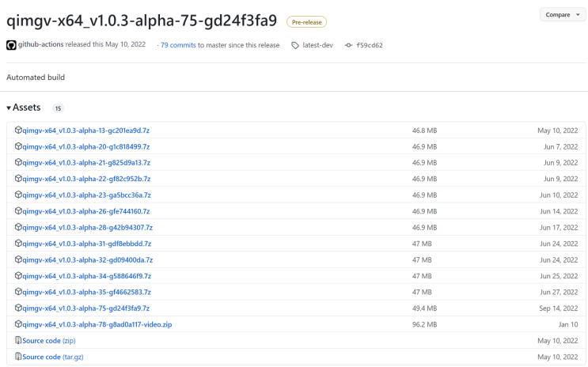This screenshot has height=367, width=588.
Task: Click the Assets count badge 15
Action: 58,108
